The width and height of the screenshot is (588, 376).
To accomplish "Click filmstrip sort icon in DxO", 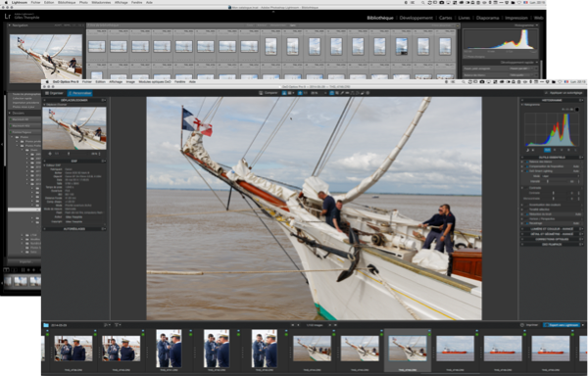I will pos(107,325).
